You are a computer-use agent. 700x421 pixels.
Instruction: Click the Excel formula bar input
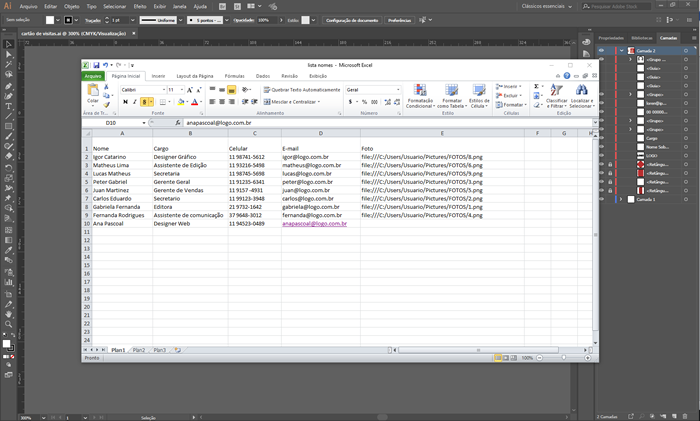[x=388, y=123]
